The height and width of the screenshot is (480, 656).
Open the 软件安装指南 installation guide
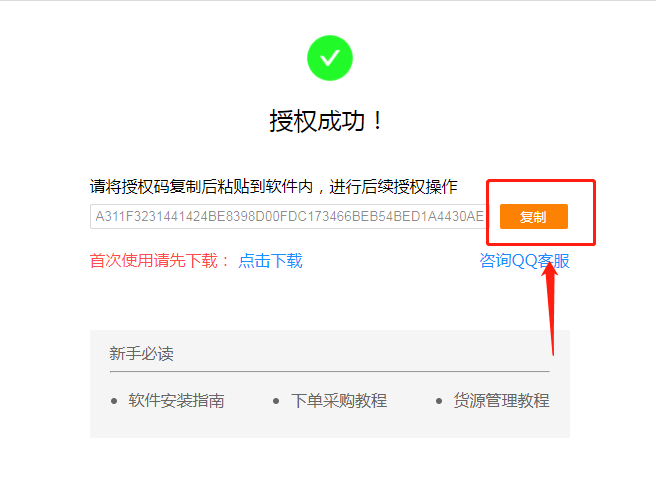pyautogui.click(x=176, y=400)
